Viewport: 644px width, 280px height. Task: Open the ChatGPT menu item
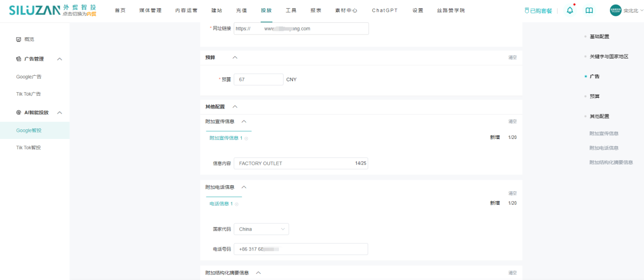[x=384, y=10]
